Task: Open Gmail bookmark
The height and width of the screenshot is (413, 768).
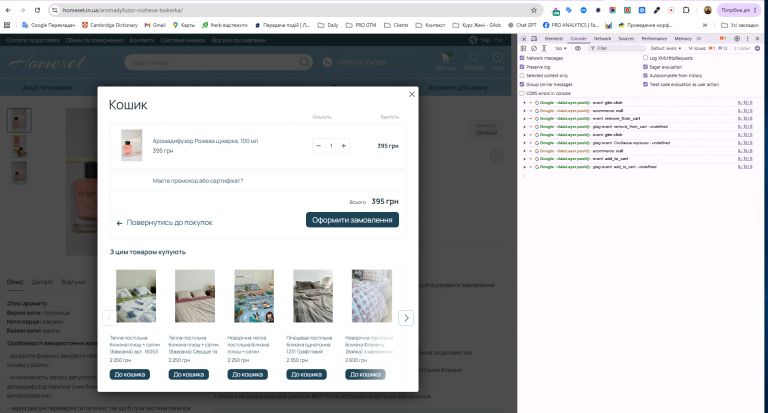Action: click(155, 25)
